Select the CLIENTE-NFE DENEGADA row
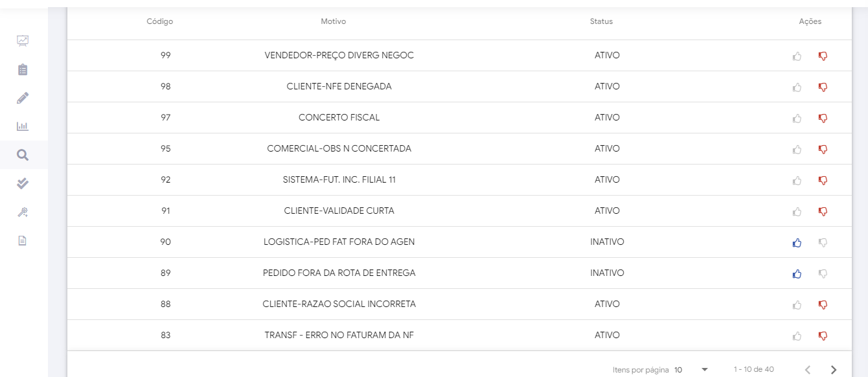The height and width of the screenshot is (377, 868). [339, 87]
